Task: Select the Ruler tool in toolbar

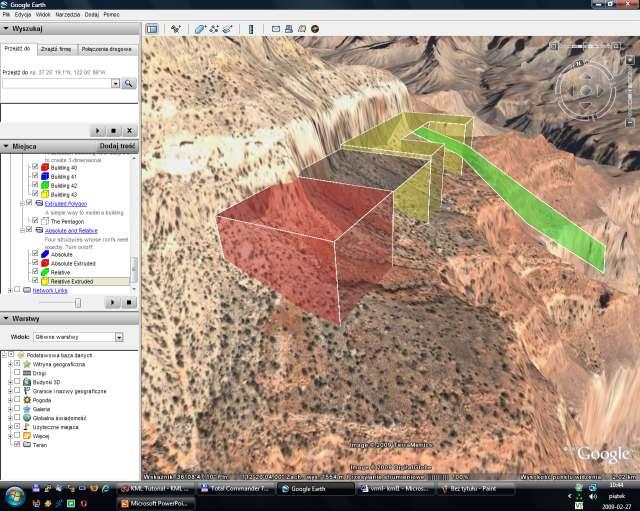Action: 251,29
